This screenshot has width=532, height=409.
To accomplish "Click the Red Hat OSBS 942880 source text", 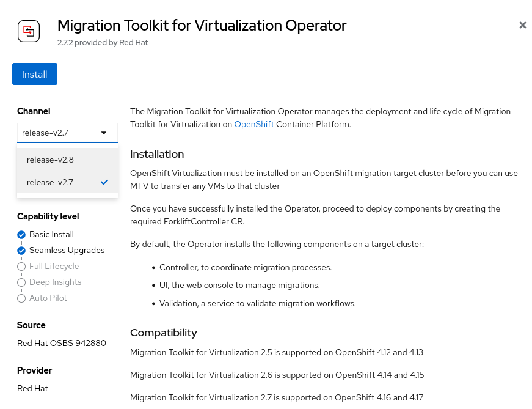I will pyautogui.click(x=61, y=343).
